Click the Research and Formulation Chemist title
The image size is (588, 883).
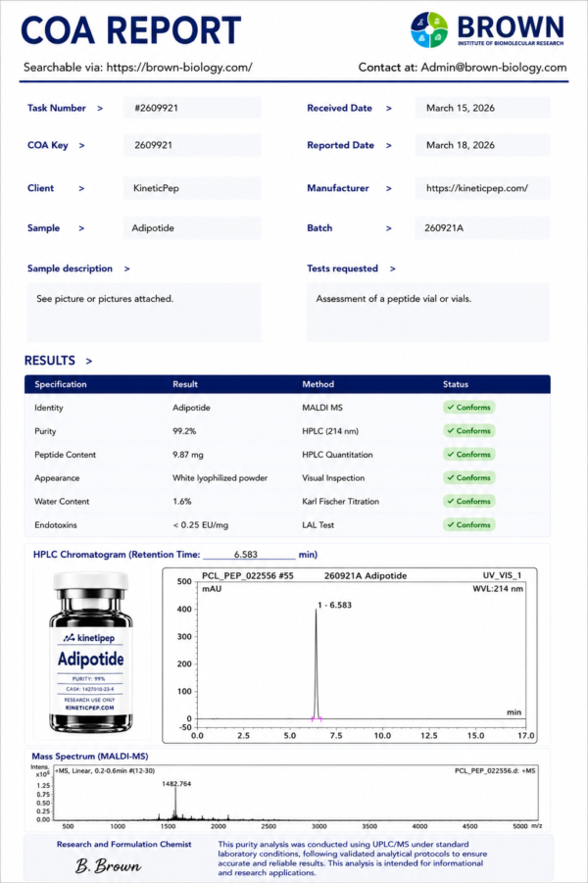[123, 844]
